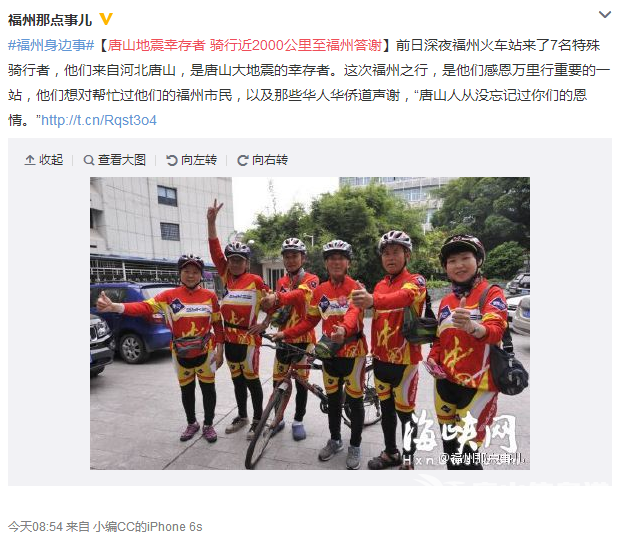
Task: Select the 查看大图 view-large text
Action: click(x=122, y=160)
